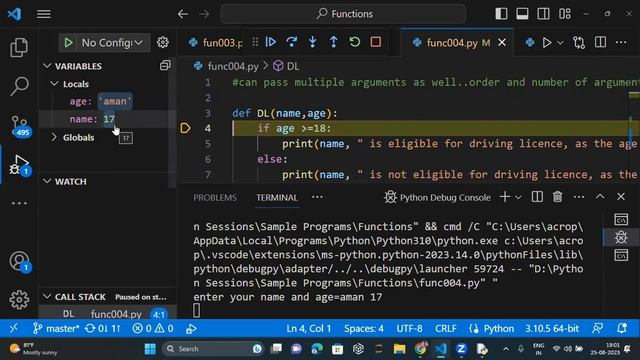
Task: Open the Windows Start button
Action: point(150,349)
